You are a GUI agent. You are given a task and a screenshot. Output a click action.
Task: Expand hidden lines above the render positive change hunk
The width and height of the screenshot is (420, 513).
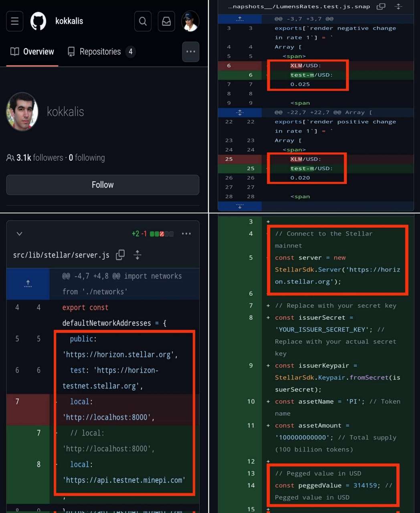point(240,113)
